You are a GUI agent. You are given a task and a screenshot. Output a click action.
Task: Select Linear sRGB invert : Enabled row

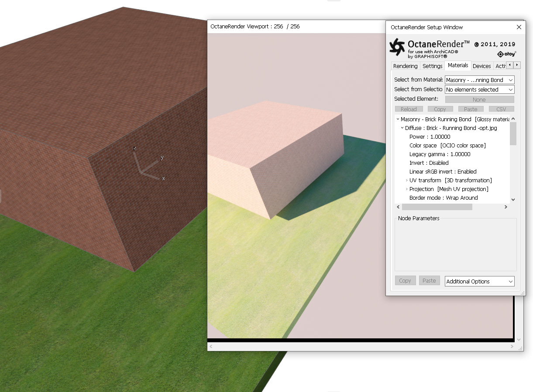[x=443, y=171]
